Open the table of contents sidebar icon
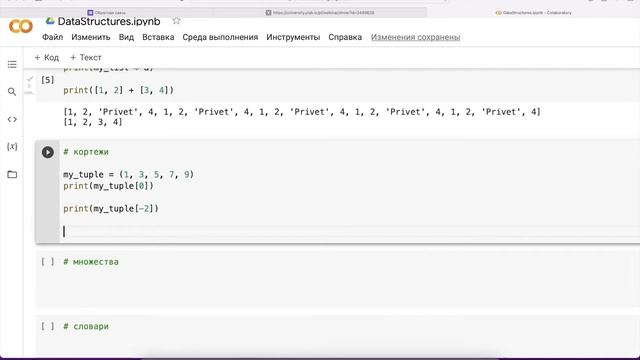 (x=12, y=64)
